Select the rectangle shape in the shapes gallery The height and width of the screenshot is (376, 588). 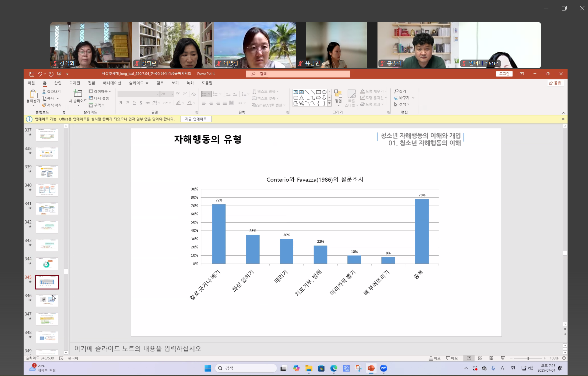(318, 92)
